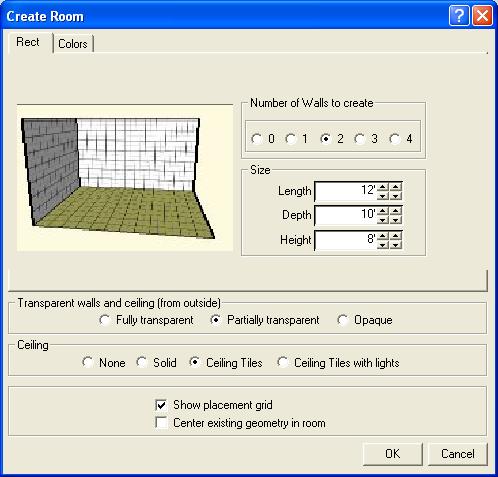The height and width of the screenshot is (477, 498).
Task: Decrease Length with first down arrow
Action: 383,196
